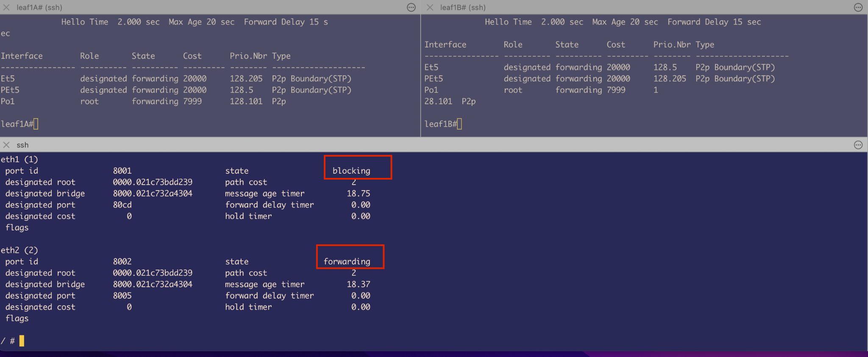This screenshot has width=868, height=357.
Task: Click Prio.Nbr 128.5 in leaf1B pane
Action: (x=665, y=67)
